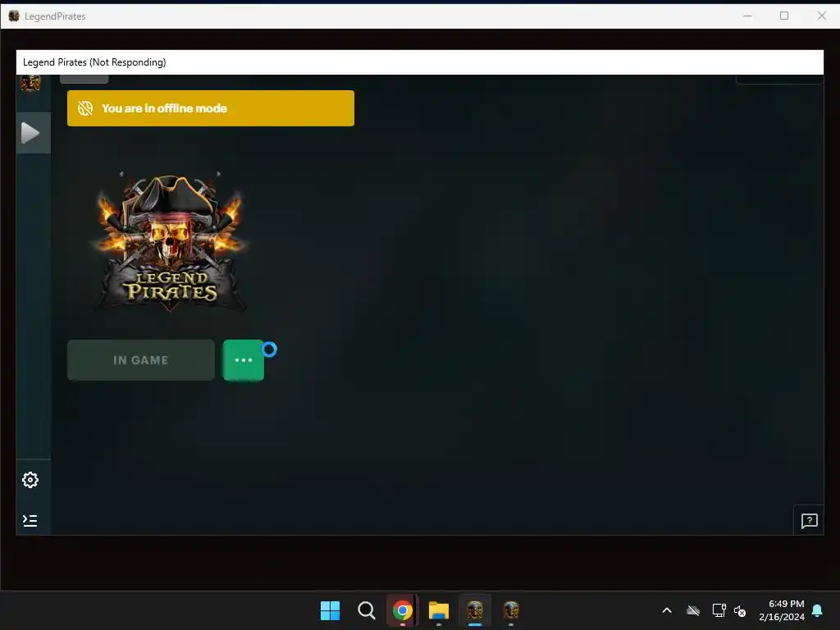Open the help chat icon at the bottom right
The width and height of the screenshot is (840, 630).
(x=809, y=521)
